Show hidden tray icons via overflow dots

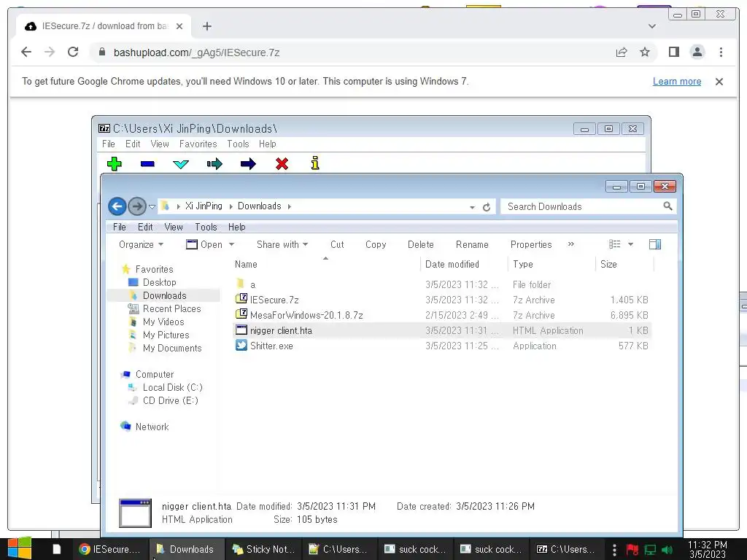click(x=614, y=550)
